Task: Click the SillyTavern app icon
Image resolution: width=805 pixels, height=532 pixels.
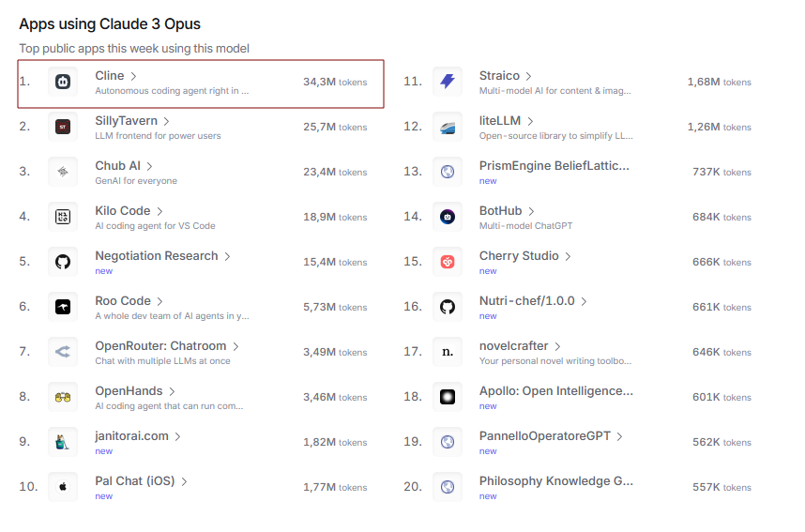Action: (63, 127)
